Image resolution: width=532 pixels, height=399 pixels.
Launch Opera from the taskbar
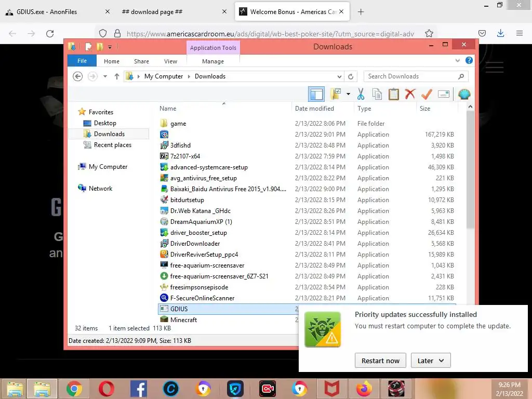(107, 389)
